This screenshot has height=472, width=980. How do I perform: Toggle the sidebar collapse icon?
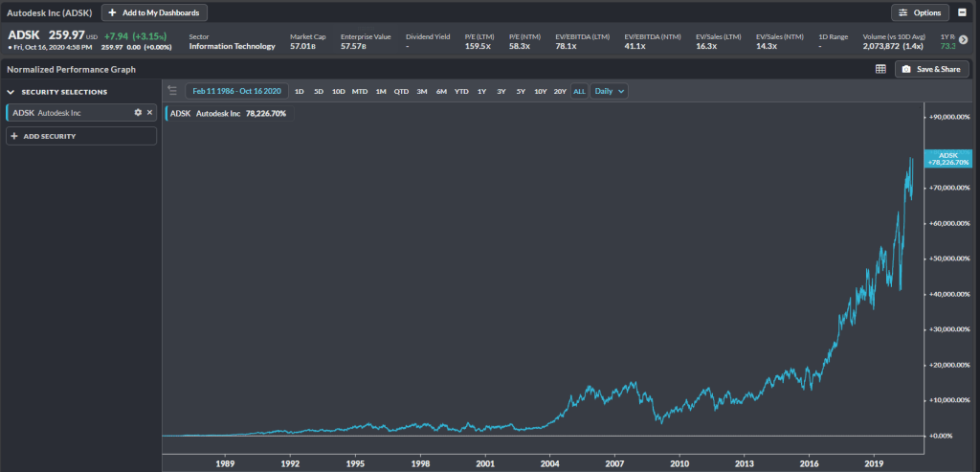(172, 91)
